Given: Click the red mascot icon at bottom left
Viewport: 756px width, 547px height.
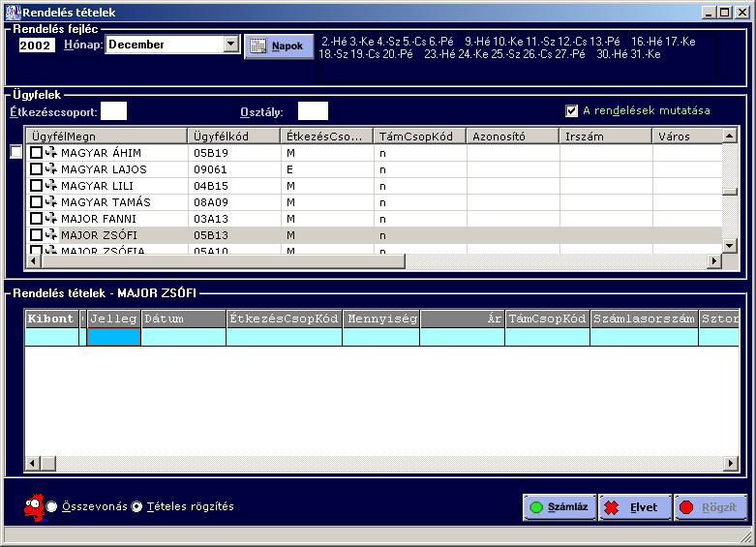Looking at the screenshot, I should click(33, 505).
